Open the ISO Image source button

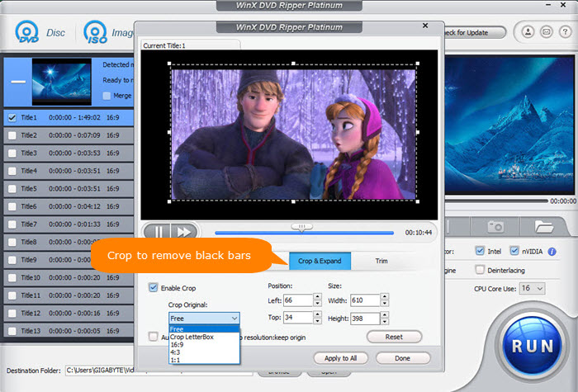click(x=108, y=32)
